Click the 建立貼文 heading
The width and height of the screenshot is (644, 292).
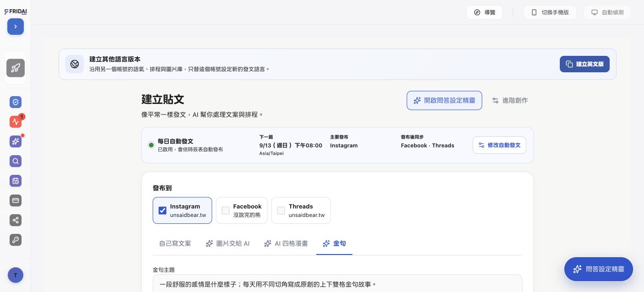coord(163,99)
